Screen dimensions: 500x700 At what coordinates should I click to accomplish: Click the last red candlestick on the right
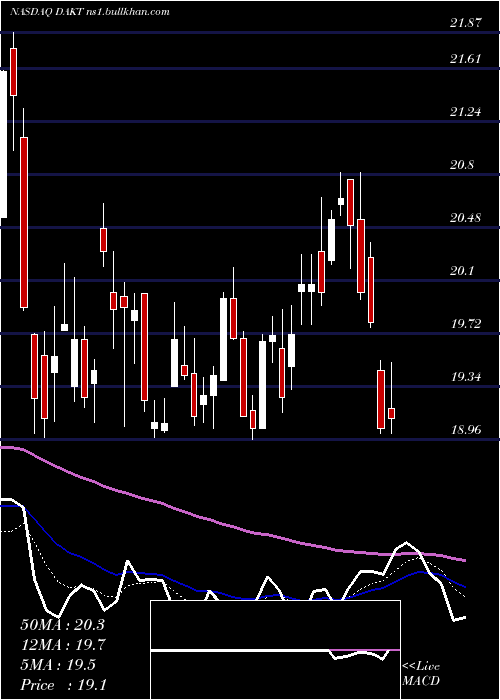click(392, 413)
